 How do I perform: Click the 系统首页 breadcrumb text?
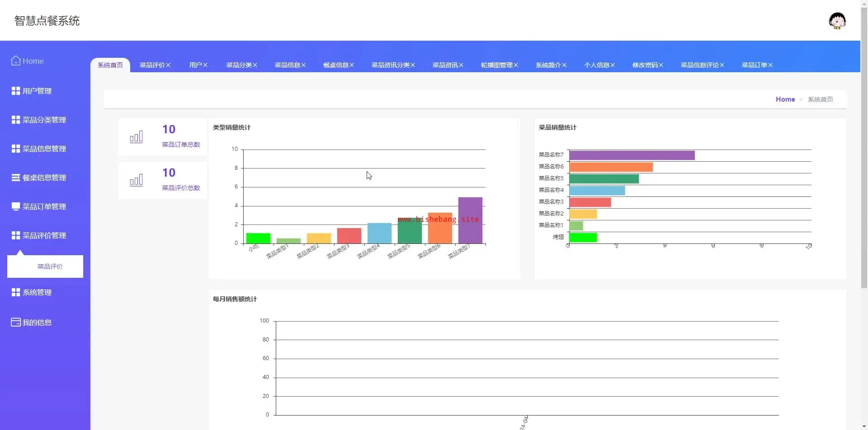point(821,99)
